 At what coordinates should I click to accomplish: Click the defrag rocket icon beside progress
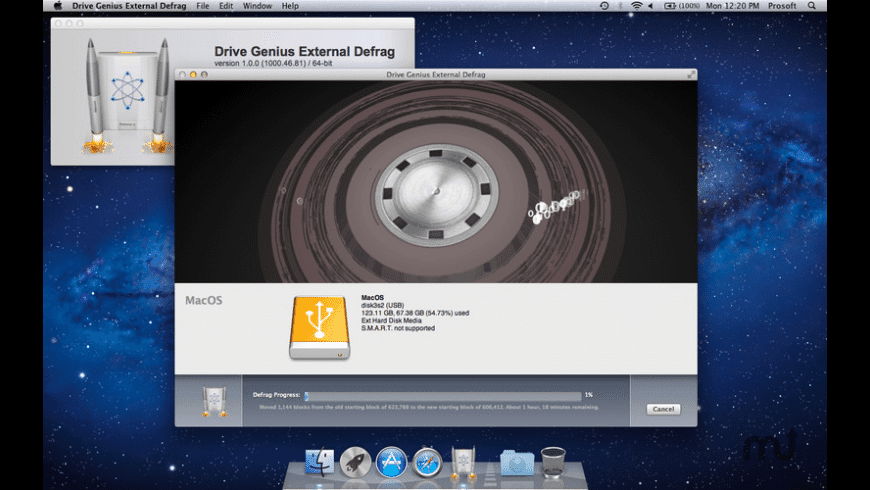tap(214, 401)
